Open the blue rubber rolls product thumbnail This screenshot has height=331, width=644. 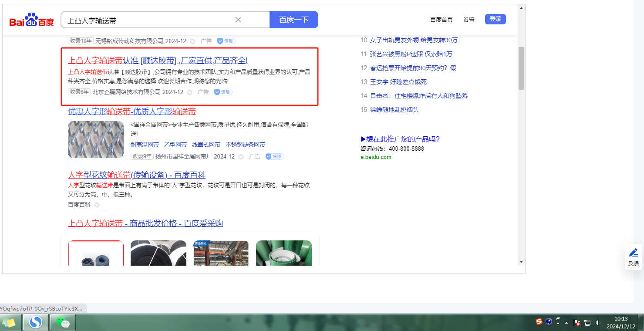coord(96,253)
